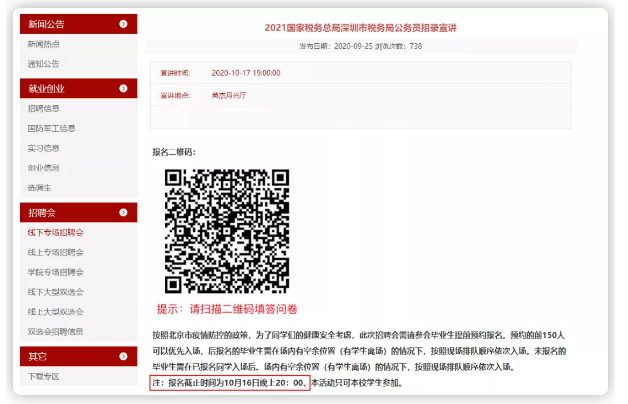Click the 本活动只可本校学生参加 text

click(356, 383)
